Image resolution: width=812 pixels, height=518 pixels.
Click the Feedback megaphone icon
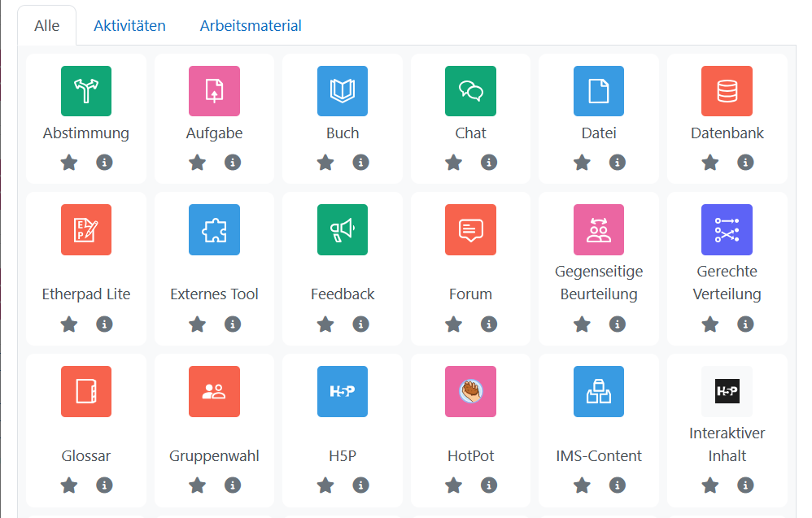[x=342, y=229]
